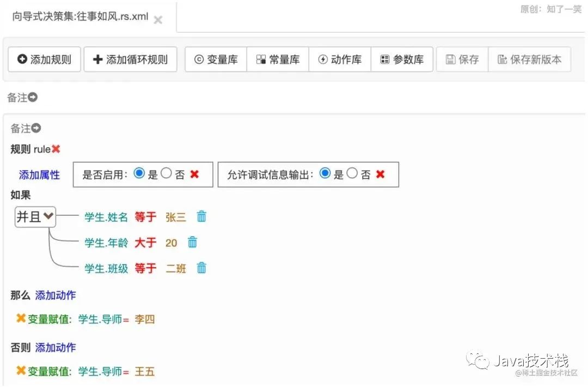Click the 学生.年龄 variable
This screenshot has width=588, height=387.
tap(106, 243)
